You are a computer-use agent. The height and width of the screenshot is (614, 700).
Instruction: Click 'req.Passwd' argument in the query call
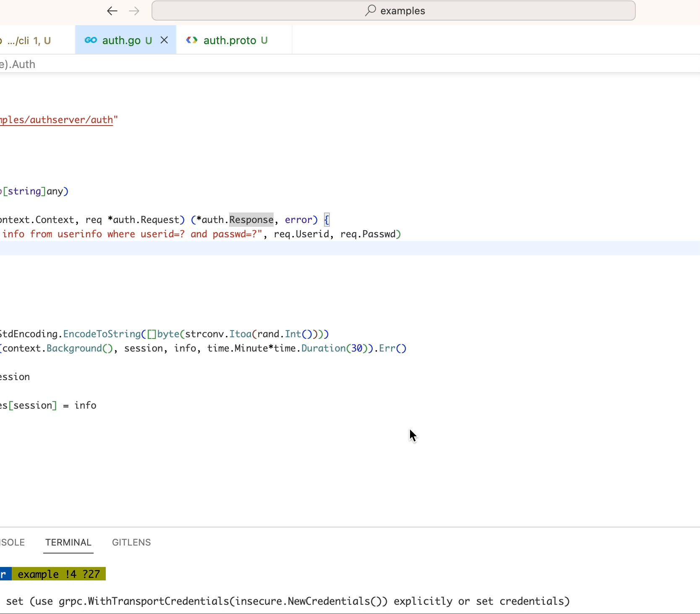(368, 234)
